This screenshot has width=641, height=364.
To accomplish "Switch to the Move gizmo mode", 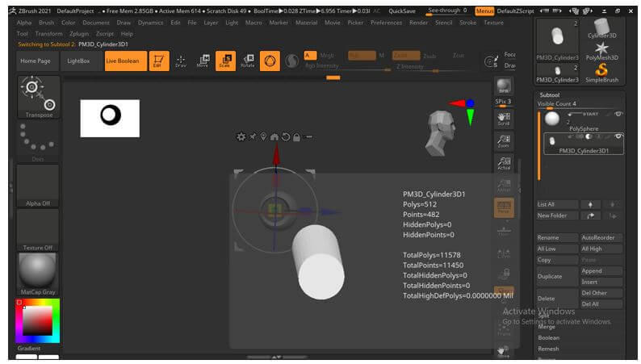I will [x=203, y=61].
